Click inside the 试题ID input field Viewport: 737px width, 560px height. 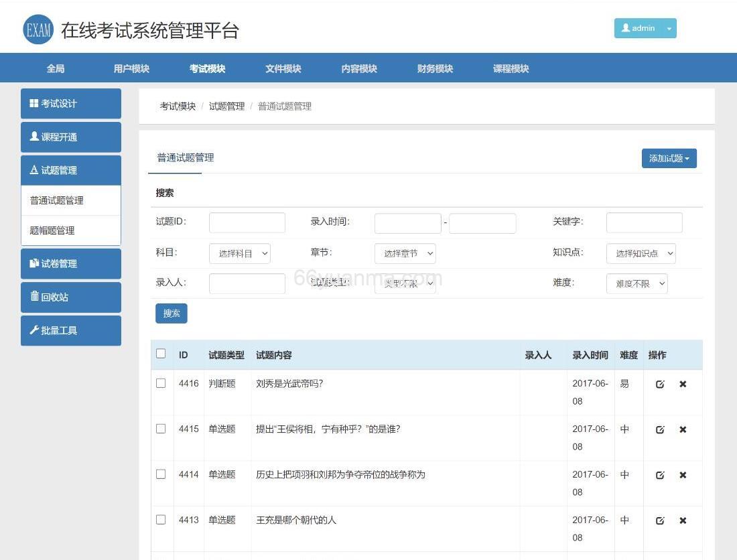[247, 222]
